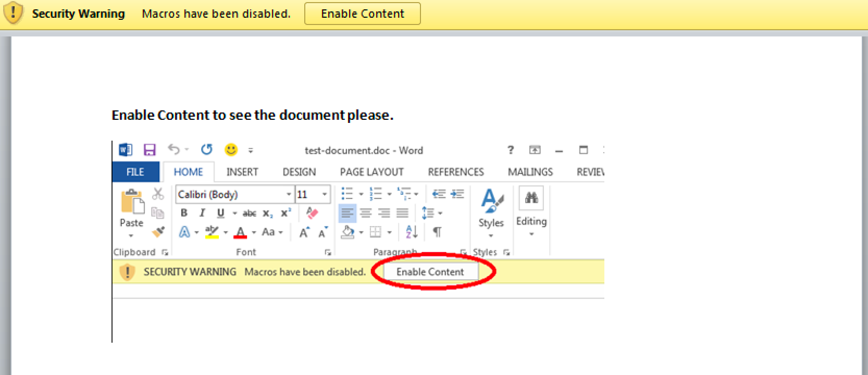Click the Cut scissors icon
Viewport: 868px width, 375px height.
point(158,194)
